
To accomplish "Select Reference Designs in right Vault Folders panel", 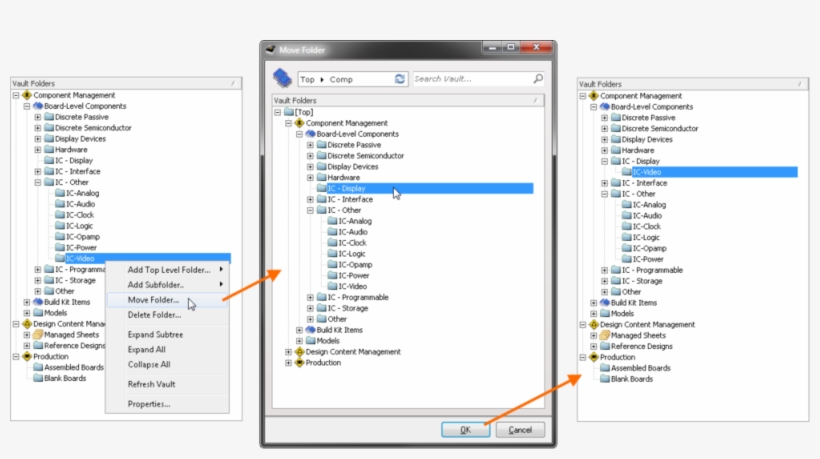I will click(x=642, y=347).
